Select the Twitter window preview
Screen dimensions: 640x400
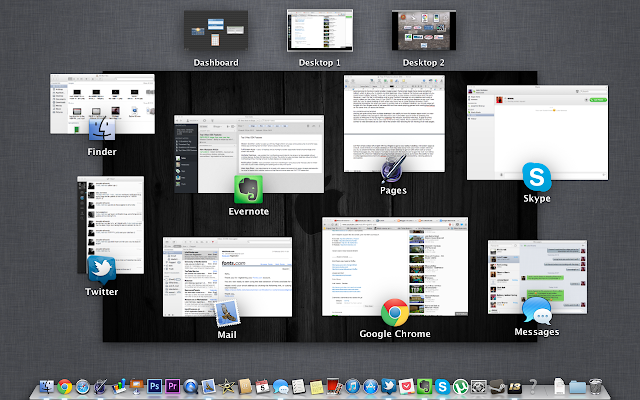tap(110, 225)
